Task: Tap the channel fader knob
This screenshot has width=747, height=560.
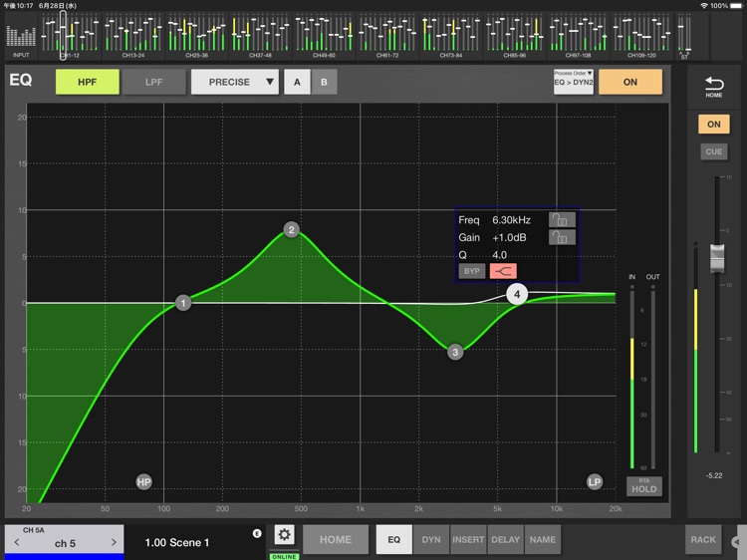Action: click(x=717, y=258)
